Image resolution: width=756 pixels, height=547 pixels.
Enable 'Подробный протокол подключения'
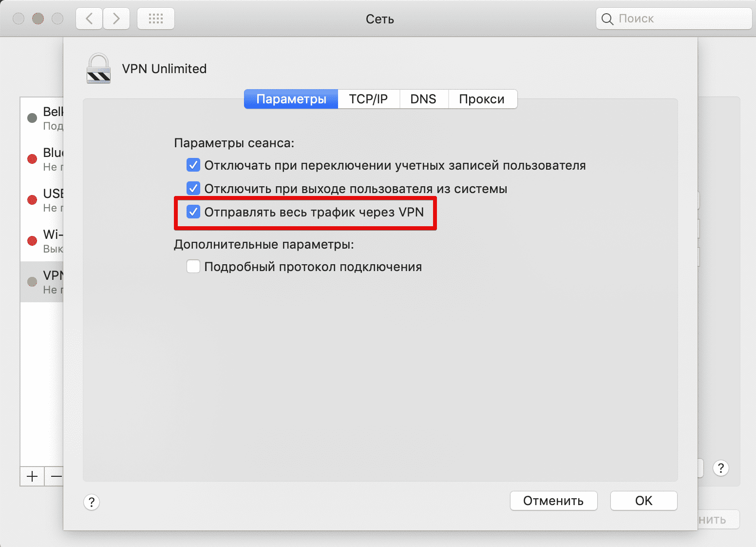[x=193, y=266]
